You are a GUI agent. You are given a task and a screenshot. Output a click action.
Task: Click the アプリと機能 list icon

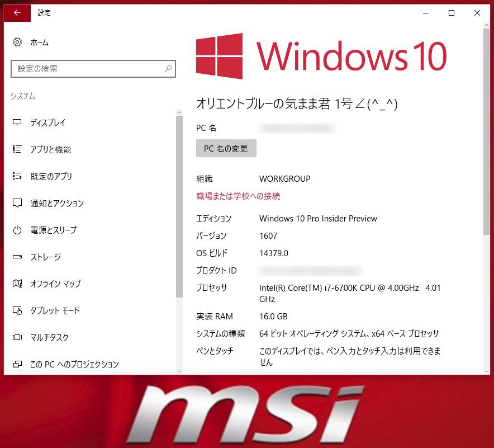[x=17, y=149]
